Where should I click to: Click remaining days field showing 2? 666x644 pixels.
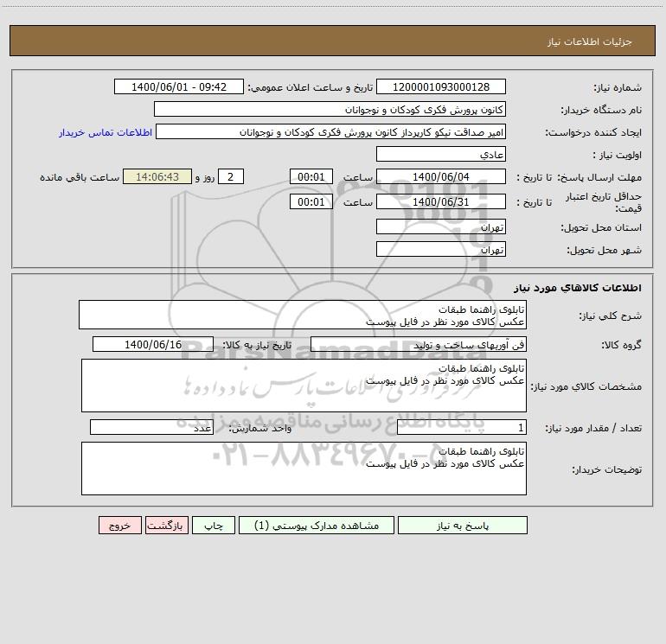coord(231,176)
